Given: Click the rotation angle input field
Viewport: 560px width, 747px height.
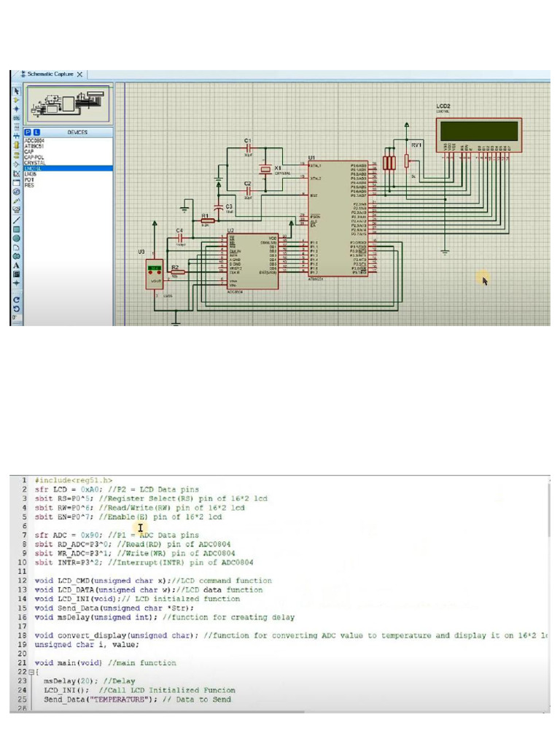Looking at the screenshot, I should pos(17,318).
